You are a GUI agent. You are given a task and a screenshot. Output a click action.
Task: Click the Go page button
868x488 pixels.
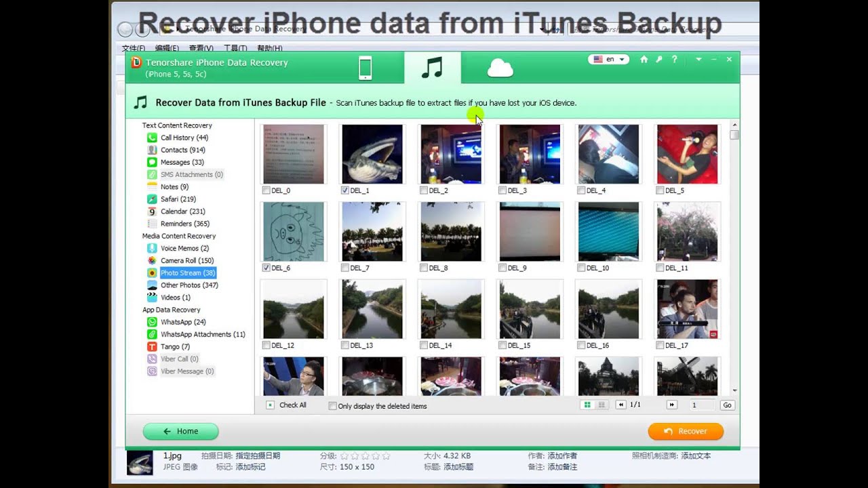pyautogui.click(x=728, y=405)
